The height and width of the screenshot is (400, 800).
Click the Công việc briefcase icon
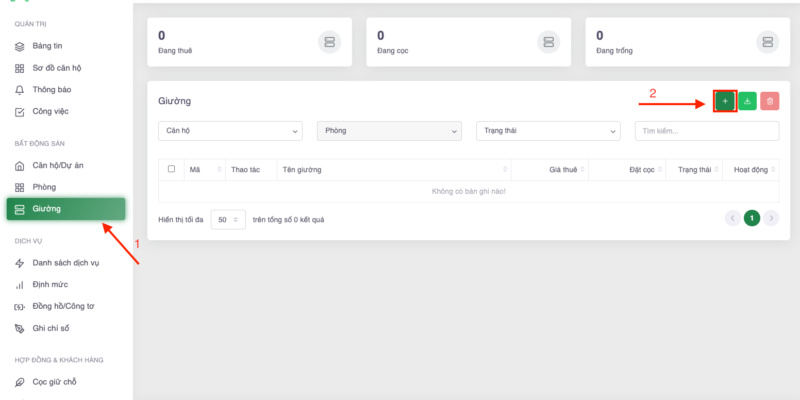tap(20, 110)
